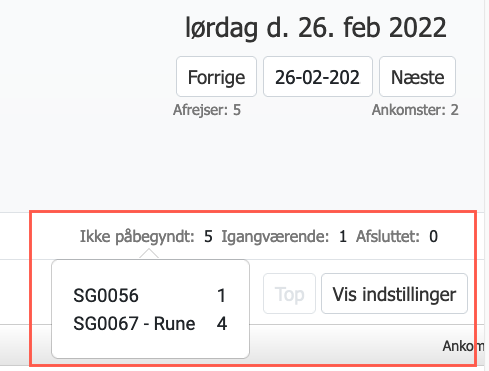Click the Ikke påbegyndt count 5
The image size is (489, 371).
point(208,237)
